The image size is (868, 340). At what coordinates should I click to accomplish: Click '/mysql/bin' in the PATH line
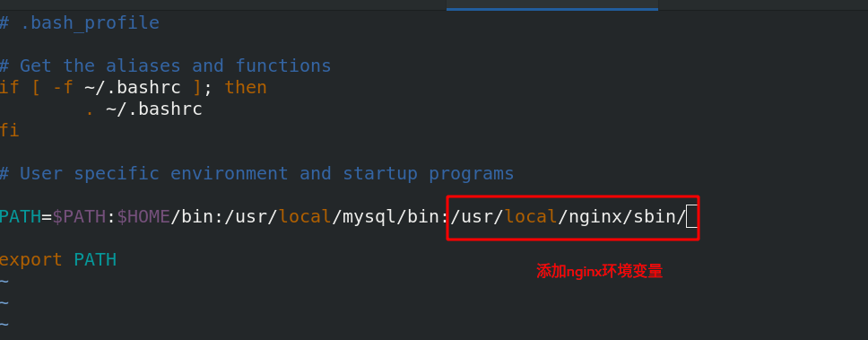[386, 217]
